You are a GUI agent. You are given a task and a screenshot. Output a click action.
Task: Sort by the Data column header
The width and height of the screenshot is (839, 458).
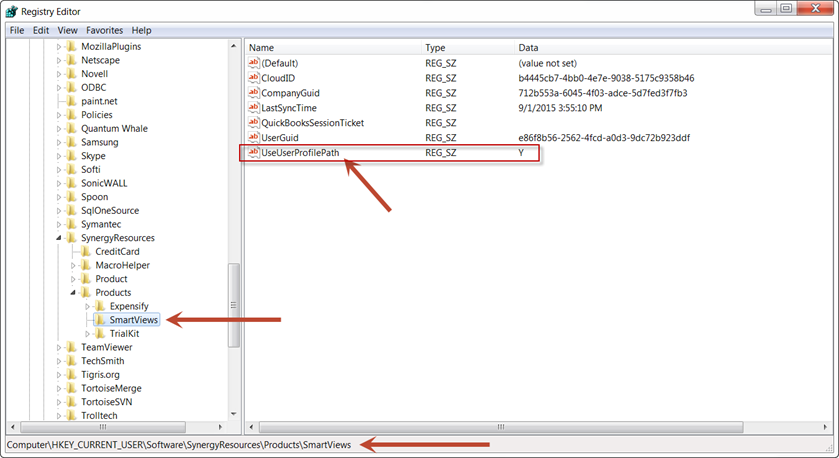672,48
